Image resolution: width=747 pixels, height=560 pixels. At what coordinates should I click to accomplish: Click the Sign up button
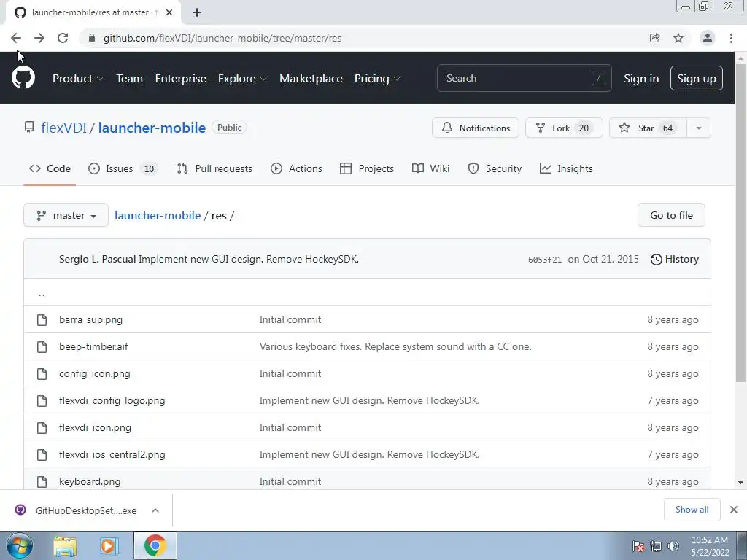(697, 79)
